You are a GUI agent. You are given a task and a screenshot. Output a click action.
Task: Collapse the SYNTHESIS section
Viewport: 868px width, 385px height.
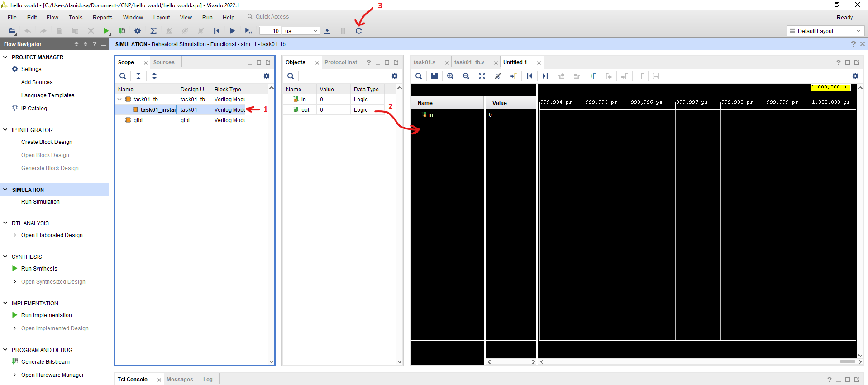point(5,257)
